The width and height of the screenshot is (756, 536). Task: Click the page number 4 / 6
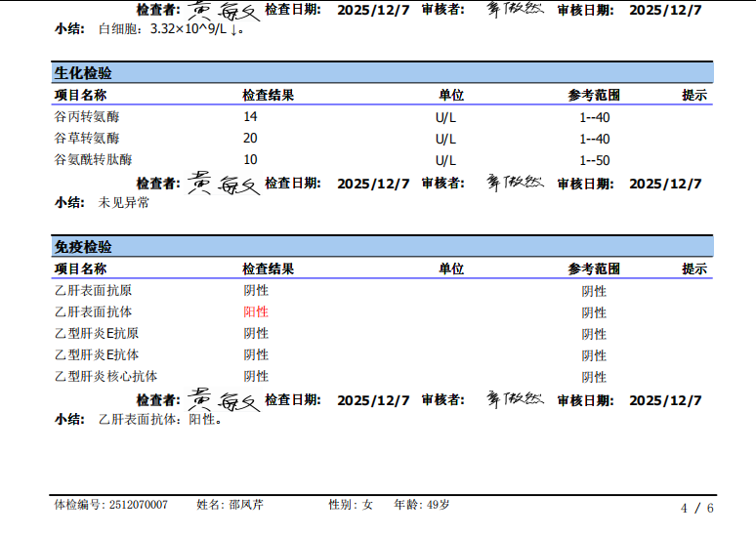(x=696, y=508)
